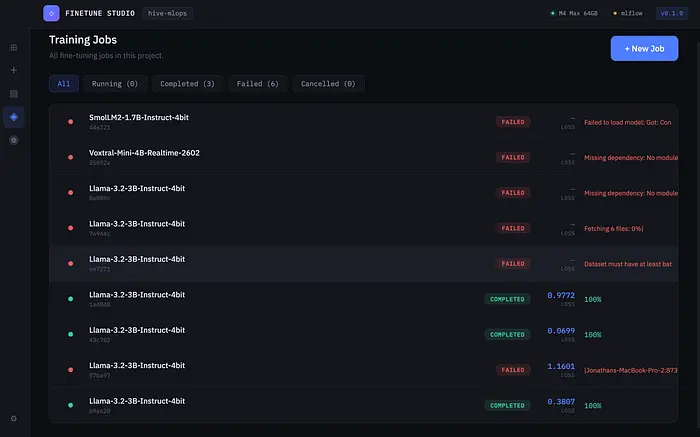Click the plus icon in the sidebar
The width and height of the screenshot is (700, 437).
(13, 71)
